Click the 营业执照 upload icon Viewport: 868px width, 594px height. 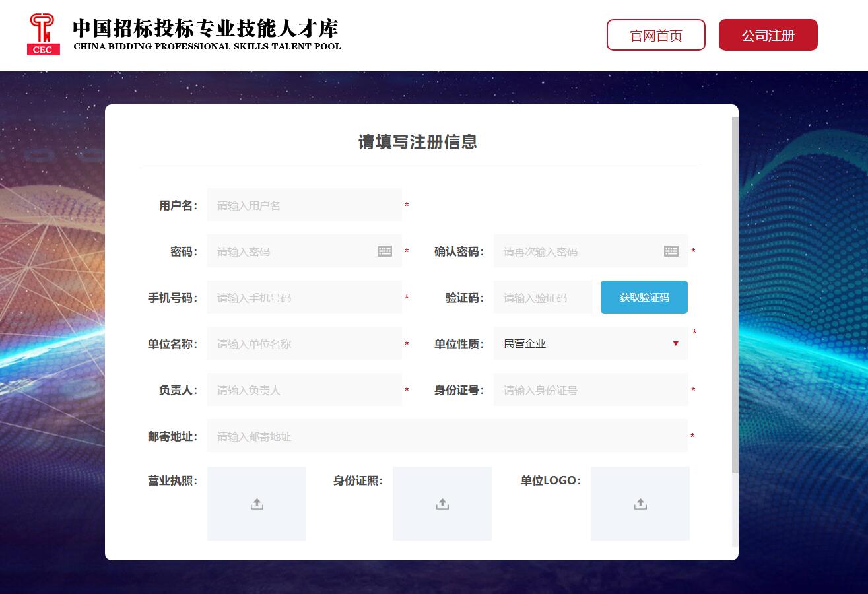pyautogui.click(x=257, y=504)
